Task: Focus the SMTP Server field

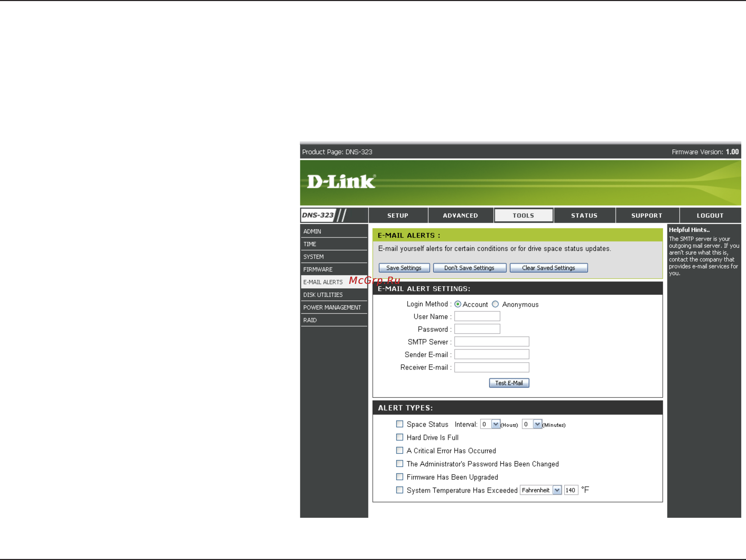Action: click(491, 342)
